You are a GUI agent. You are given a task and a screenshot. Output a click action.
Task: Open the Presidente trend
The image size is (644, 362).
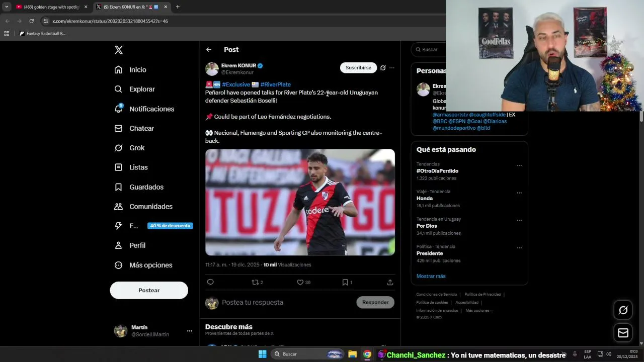430,253
